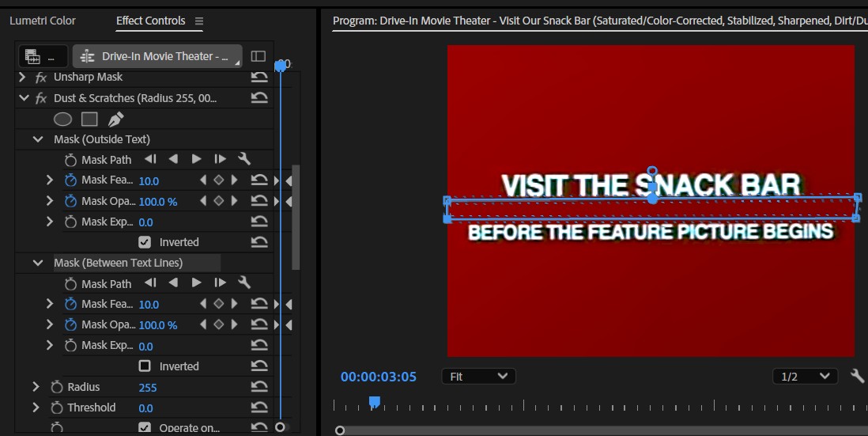
Task: Click the Program Monitor timecode 00:00:03:05
Action: click(378, 377)
